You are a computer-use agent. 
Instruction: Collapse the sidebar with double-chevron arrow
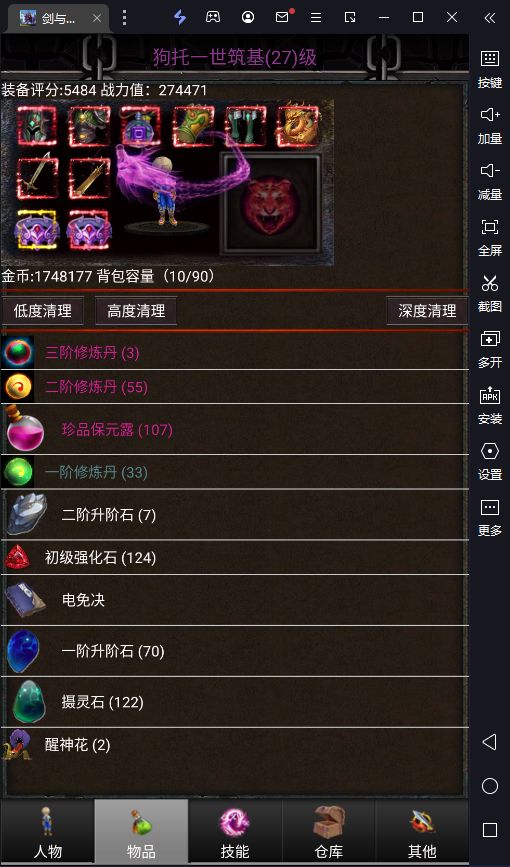point(490,18)
